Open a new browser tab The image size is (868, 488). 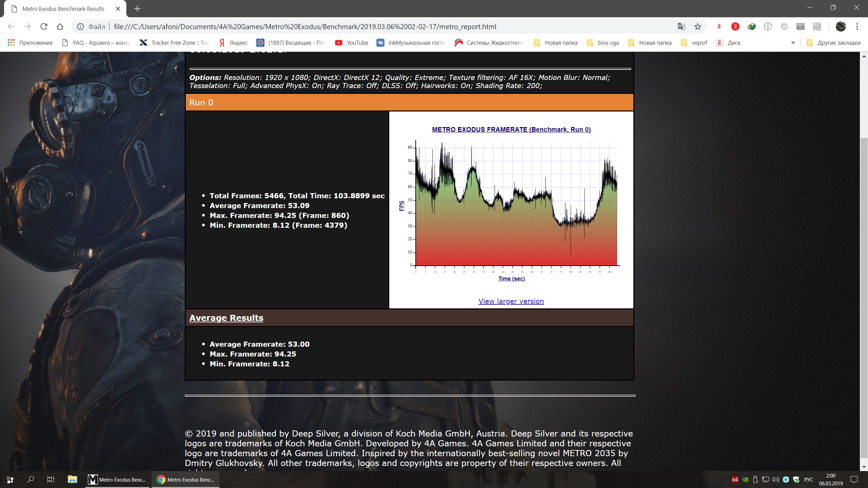(137, 9)
